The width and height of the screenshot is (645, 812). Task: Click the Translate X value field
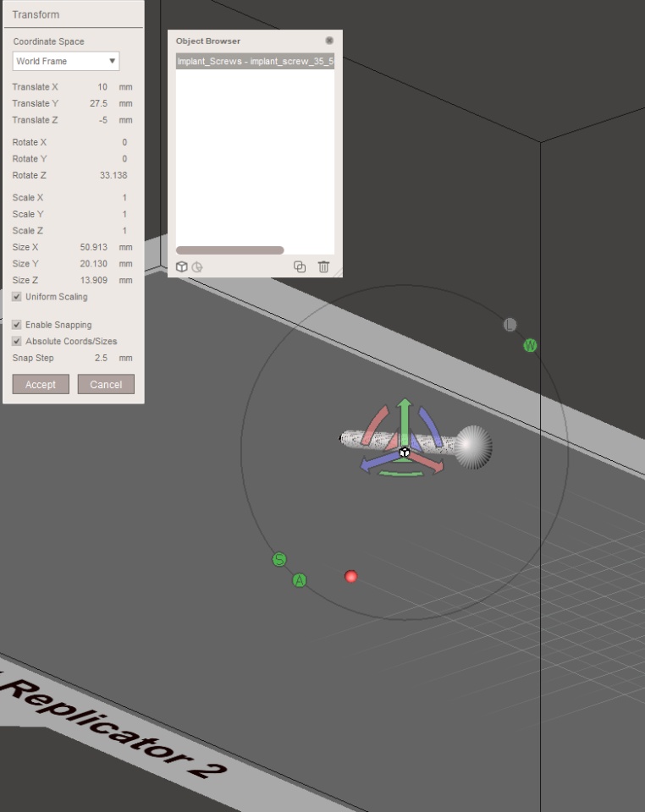[102, 87]
